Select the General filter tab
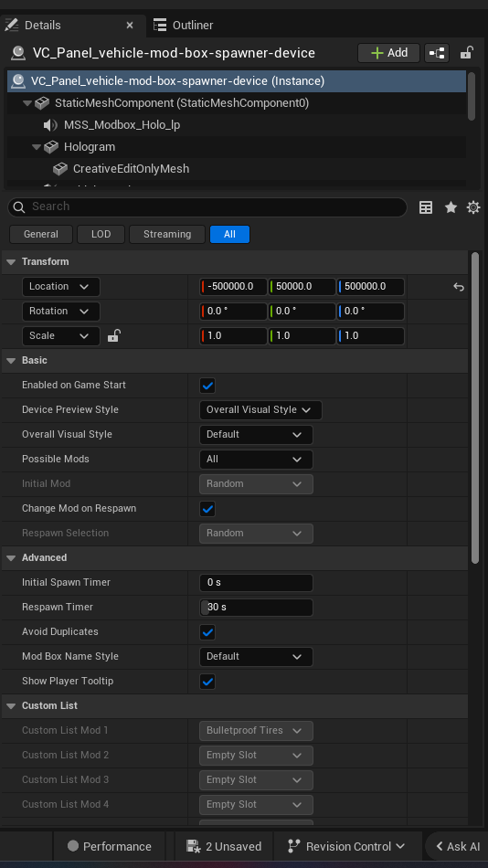Screen dimensions: 488x868 [41, 234]
